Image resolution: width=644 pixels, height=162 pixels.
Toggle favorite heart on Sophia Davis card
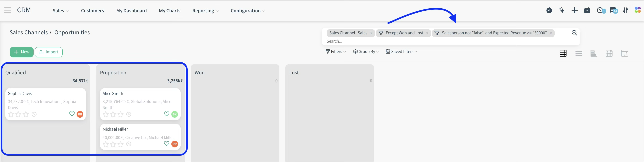(x=72, y=114)
